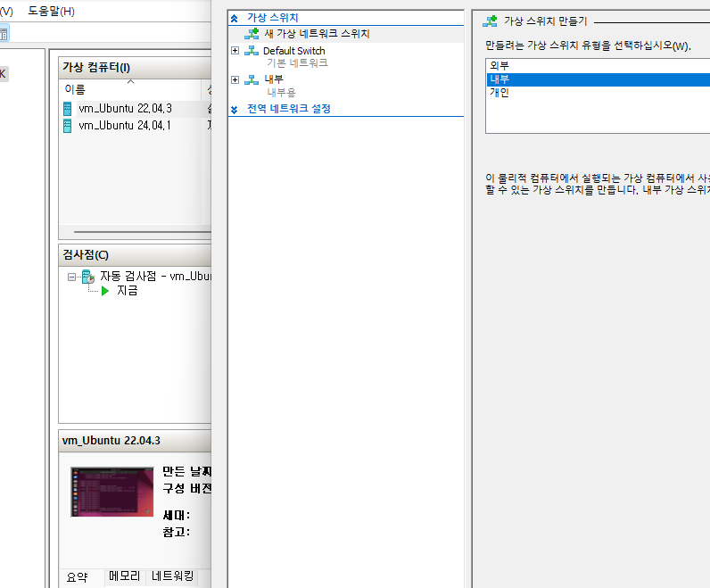The height and width of the screenshot is (588, 710).
Task: Open the 도움말(H) menu
Action: (x=52, y=12)
